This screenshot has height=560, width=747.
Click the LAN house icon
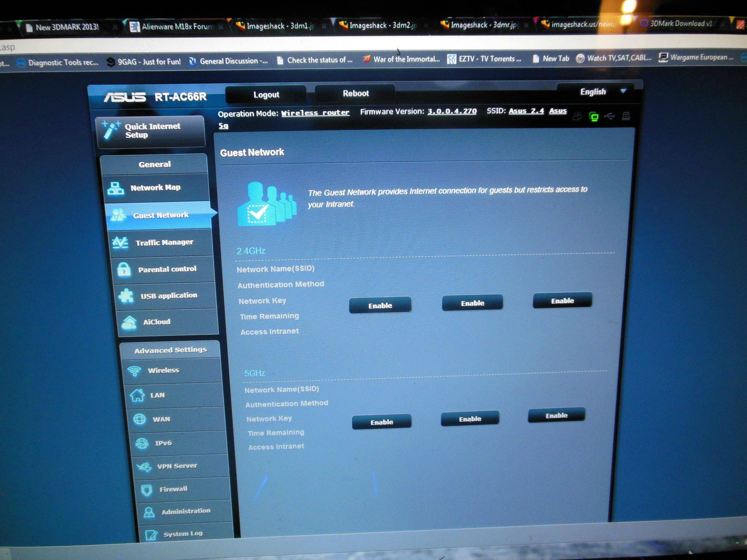click(137, 395)
